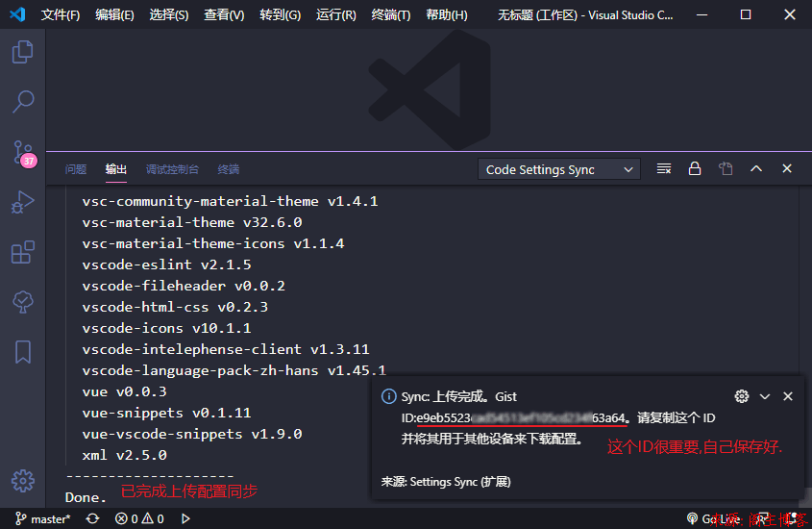Image resolution: width=812 pixels, height=529 pixels.
Task: Click the vue-vscode-snippets v1.9.0 line
Action: click(191, 434)
